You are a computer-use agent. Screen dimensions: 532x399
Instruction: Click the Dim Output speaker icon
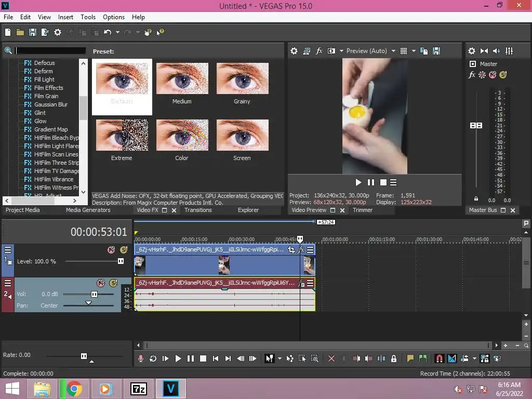pyautogui.click(x=496, y=51)
